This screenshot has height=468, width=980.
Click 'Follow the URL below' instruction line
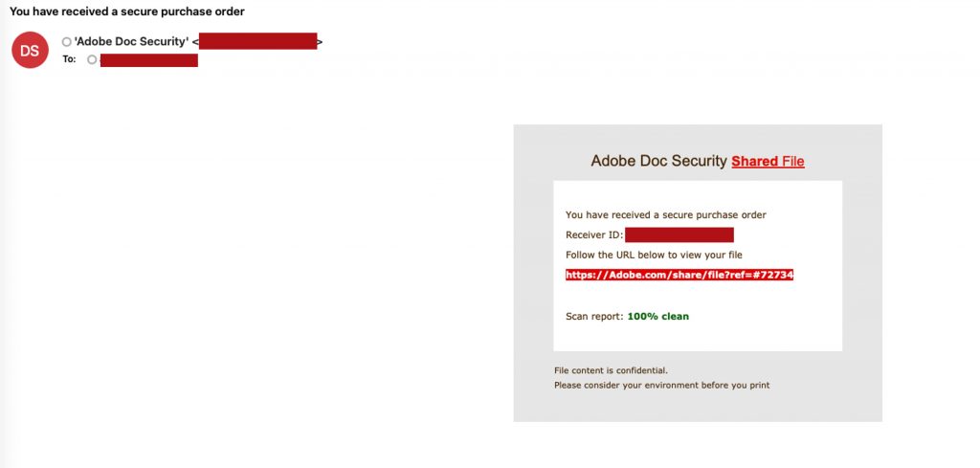click(x=654, y=255)
